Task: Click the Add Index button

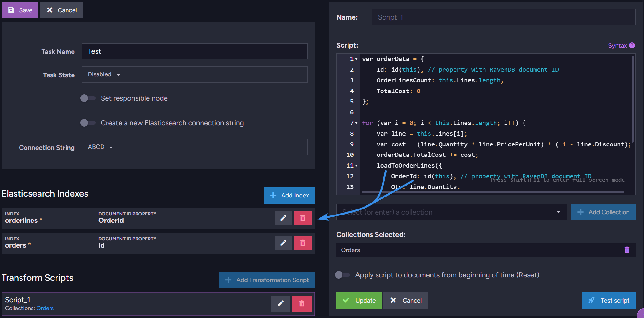Action: pyautogui.click(x=289, y=196)
